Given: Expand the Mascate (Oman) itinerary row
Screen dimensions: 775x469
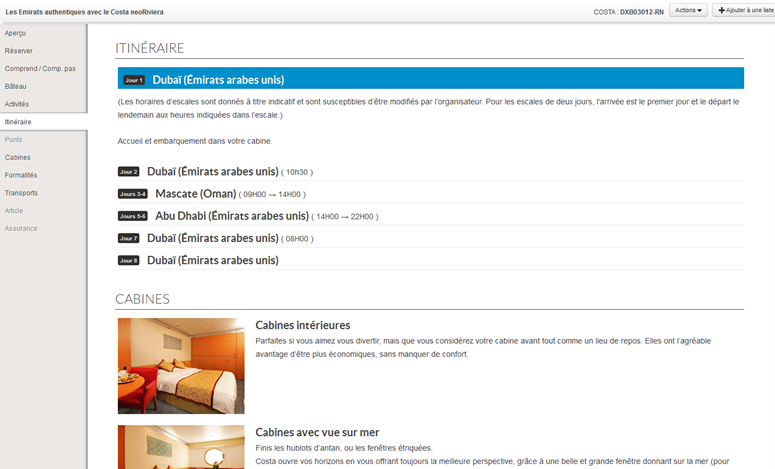Looking at the screenshot, I should [195, 194].
